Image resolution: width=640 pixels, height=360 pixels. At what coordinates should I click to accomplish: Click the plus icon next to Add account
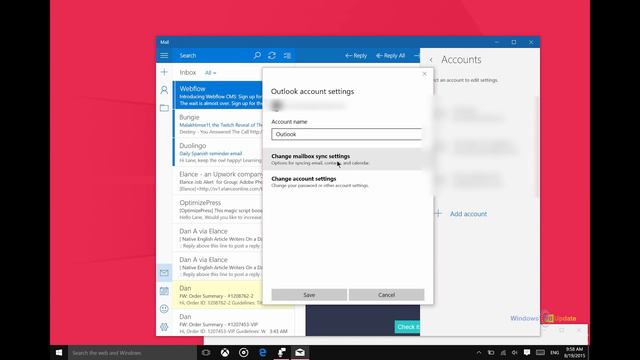click(x=438, y=213)
